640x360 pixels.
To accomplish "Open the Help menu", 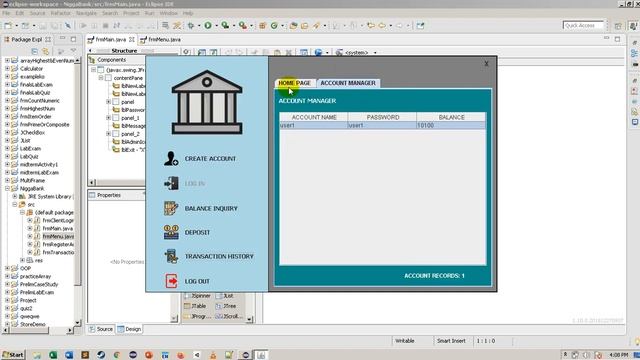I will tap(188, 13).
